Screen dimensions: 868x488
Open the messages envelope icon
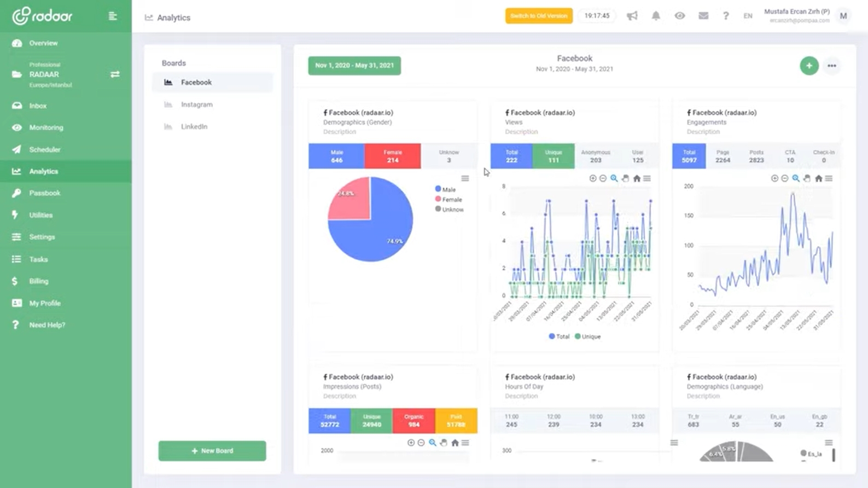703,16
